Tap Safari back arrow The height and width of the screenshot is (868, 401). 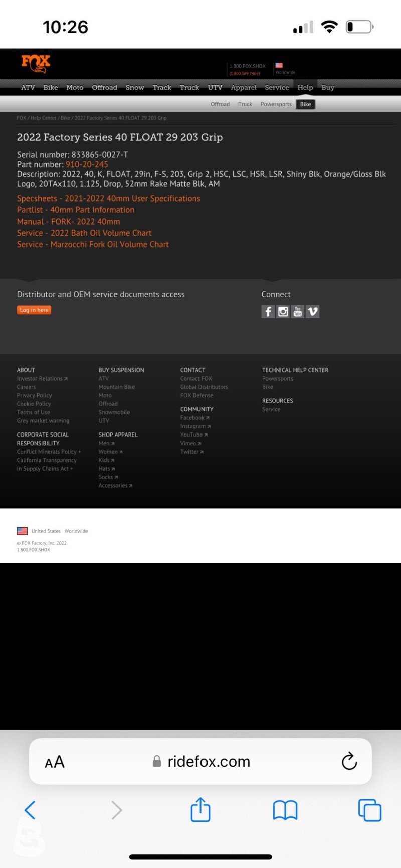(x=30, y=810)
